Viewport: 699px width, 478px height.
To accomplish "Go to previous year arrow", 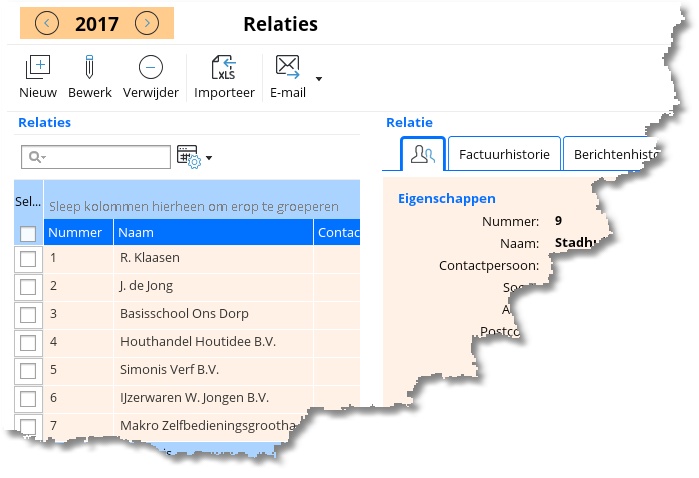I will click(46, 23).
